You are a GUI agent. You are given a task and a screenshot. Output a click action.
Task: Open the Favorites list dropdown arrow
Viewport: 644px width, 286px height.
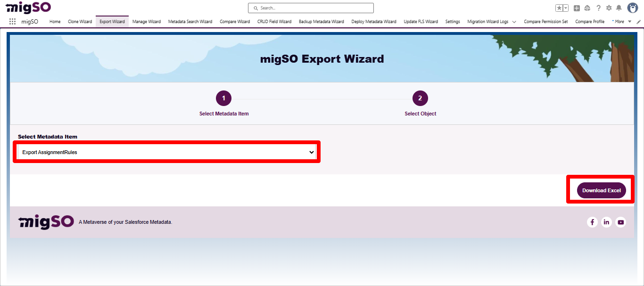click(566, 8)
